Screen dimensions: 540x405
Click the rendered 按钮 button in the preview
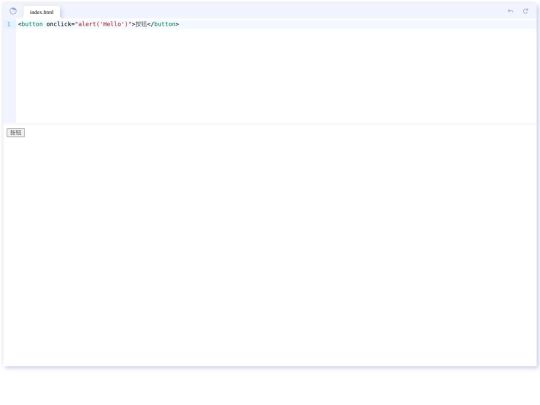click(16, 133)
